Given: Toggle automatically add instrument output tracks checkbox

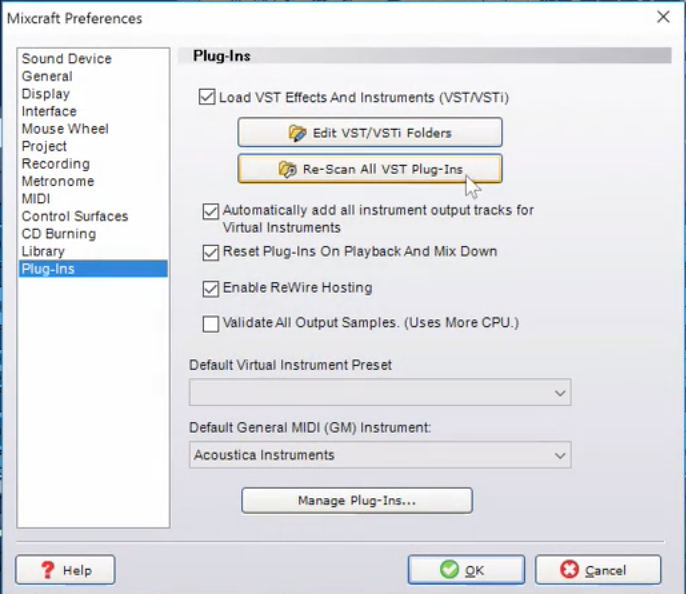Looking at the screenshot, I should click(x=211, y=211).
